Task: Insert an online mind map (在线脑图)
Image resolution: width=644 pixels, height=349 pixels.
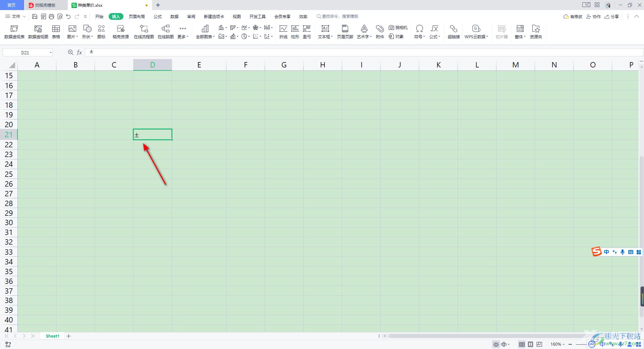Action: [x=166, y=32]
